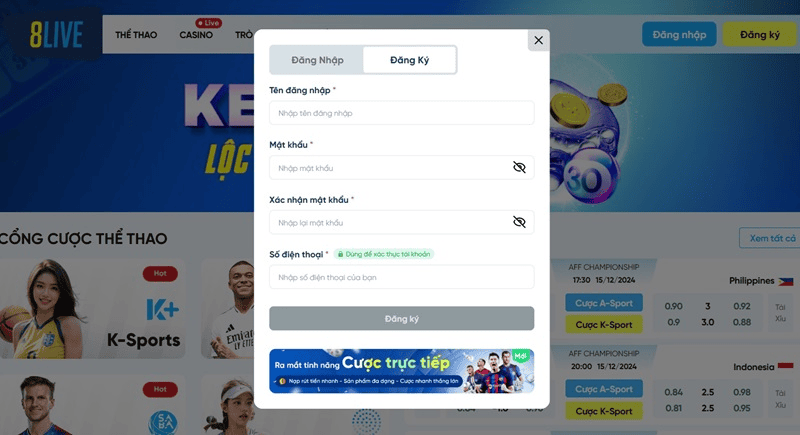Open THỂ THAO menu item
This screenshot has width=800, height=435.
pos(136,35)
